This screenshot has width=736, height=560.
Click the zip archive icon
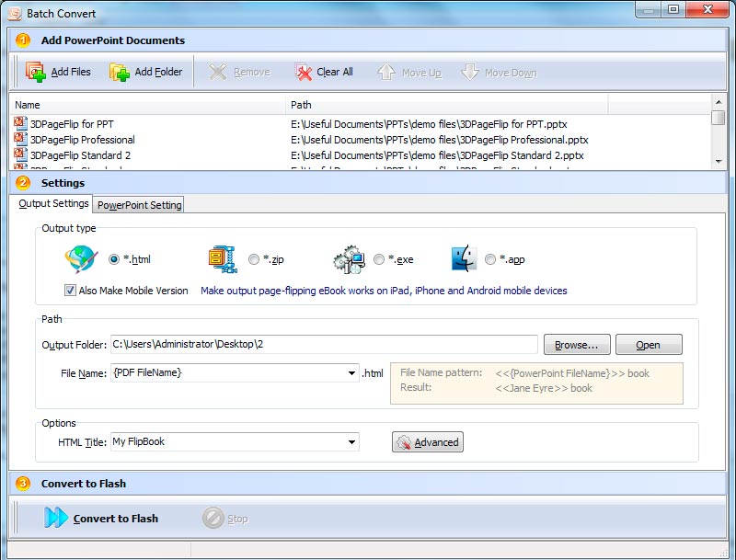click(223, 259)
